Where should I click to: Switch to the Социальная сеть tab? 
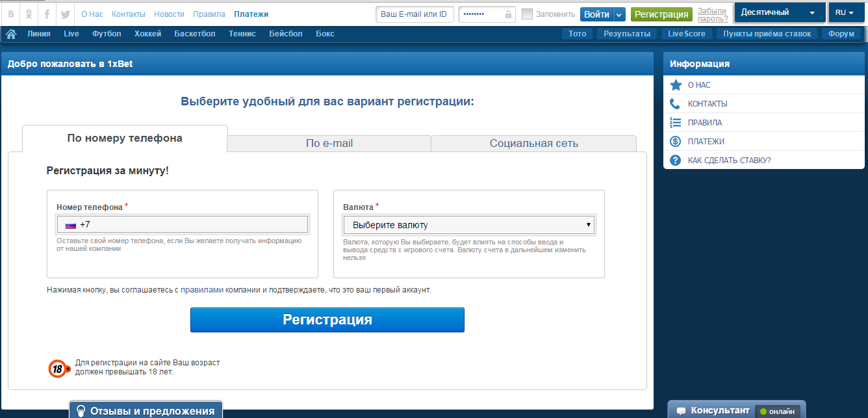(x=534, y=143)
